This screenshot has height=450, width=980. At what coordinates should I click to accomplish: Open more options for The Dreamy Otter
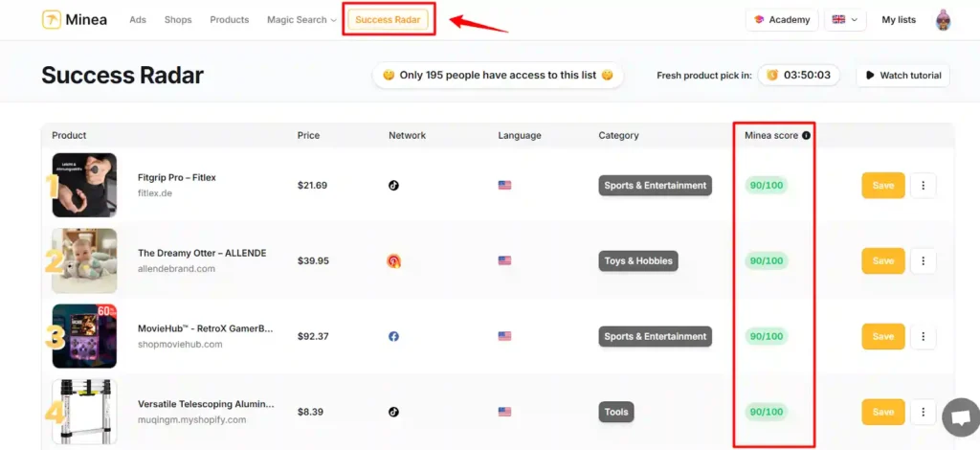pos(923,260)
